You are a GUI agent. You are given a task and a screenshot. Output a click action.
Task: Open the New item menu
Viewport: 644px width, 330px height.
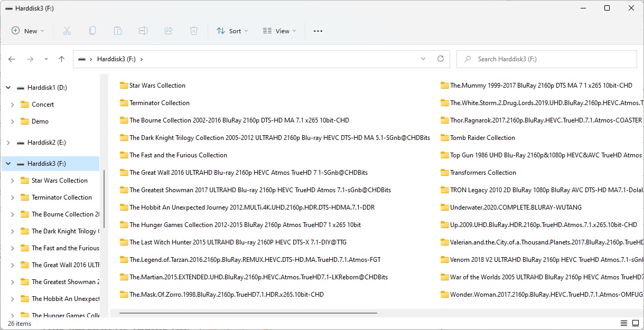pos(28,31)
